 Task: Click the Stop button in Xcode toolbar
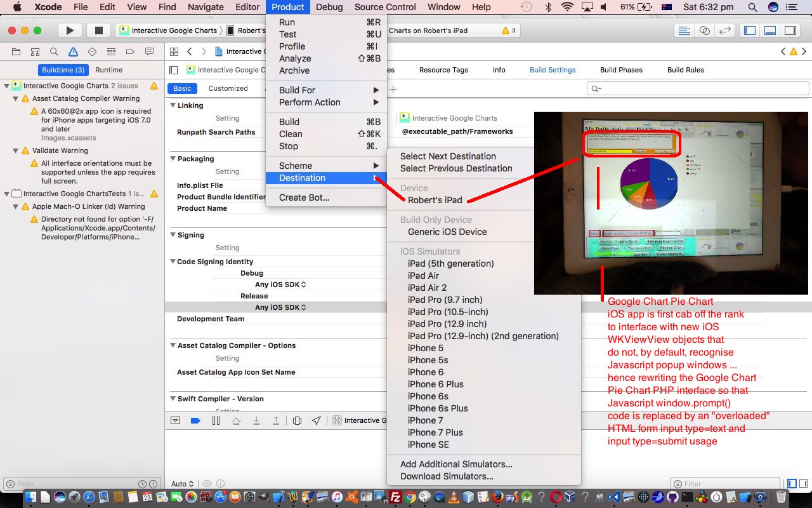click(x=98, y=30)
